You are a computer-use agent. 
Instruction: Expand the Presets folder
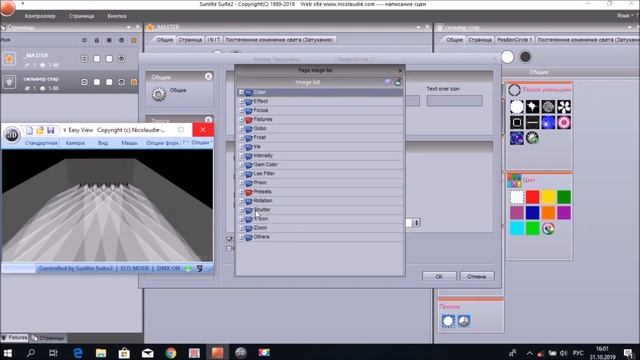click(x=241, y=191)
